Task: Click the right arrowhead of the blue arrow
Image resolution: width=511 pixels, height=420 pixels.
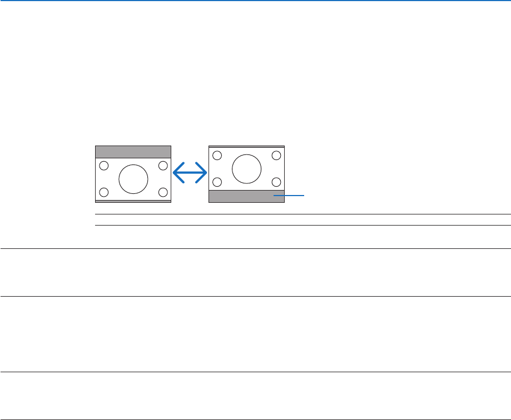Action: point(201,173)
